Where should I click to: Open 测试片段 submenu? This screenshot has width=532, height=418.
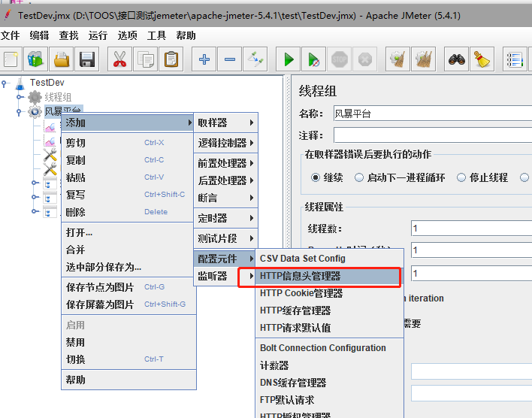[x=226, y=238]
